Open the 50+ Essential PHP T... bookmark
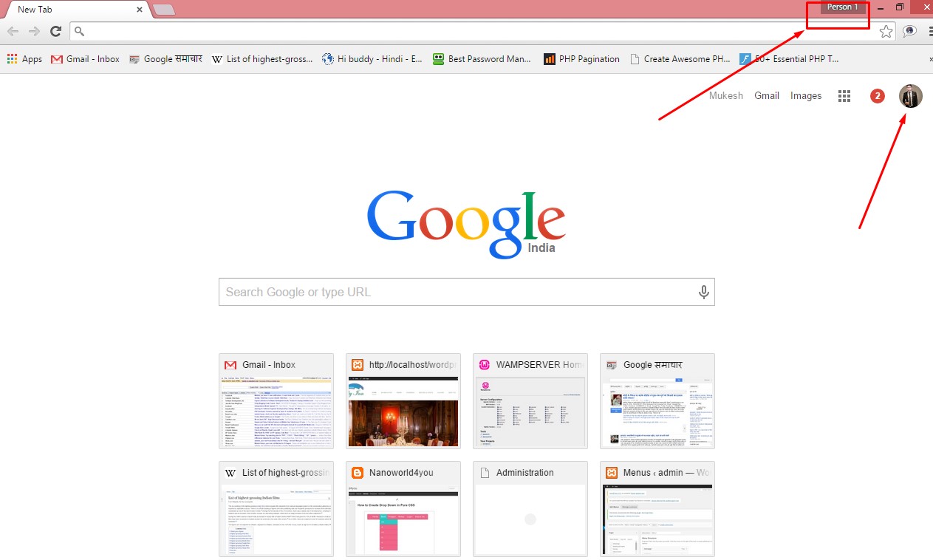 (x=790, y=59)
